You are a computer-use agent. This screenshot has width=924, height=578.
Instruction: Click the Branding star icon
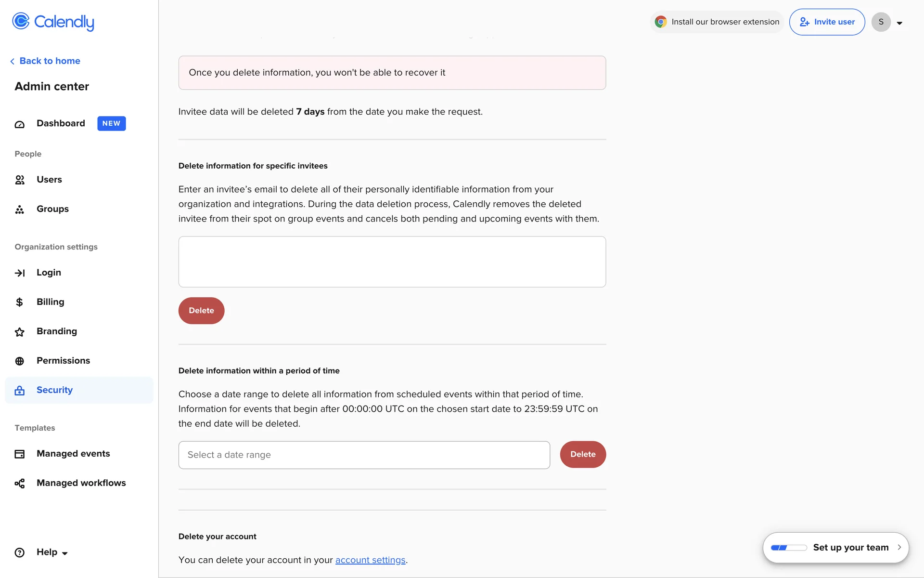tap(20, 332)
